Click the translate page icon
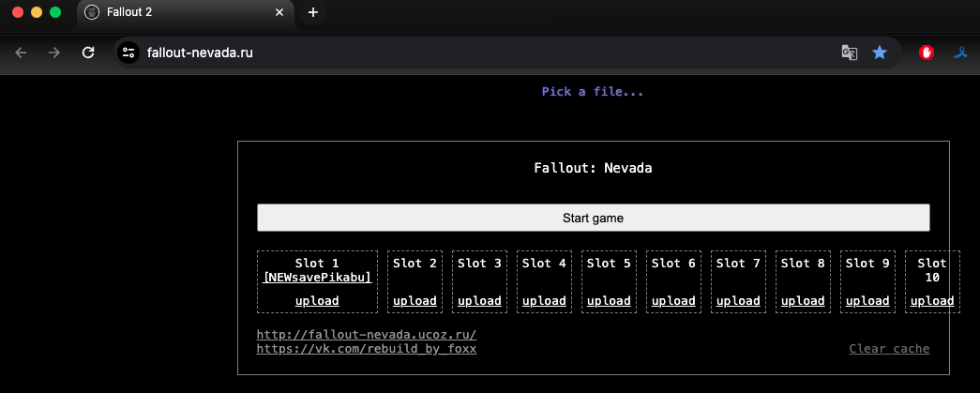This screenshot has width=980, height=393. (x=849, y=53)
